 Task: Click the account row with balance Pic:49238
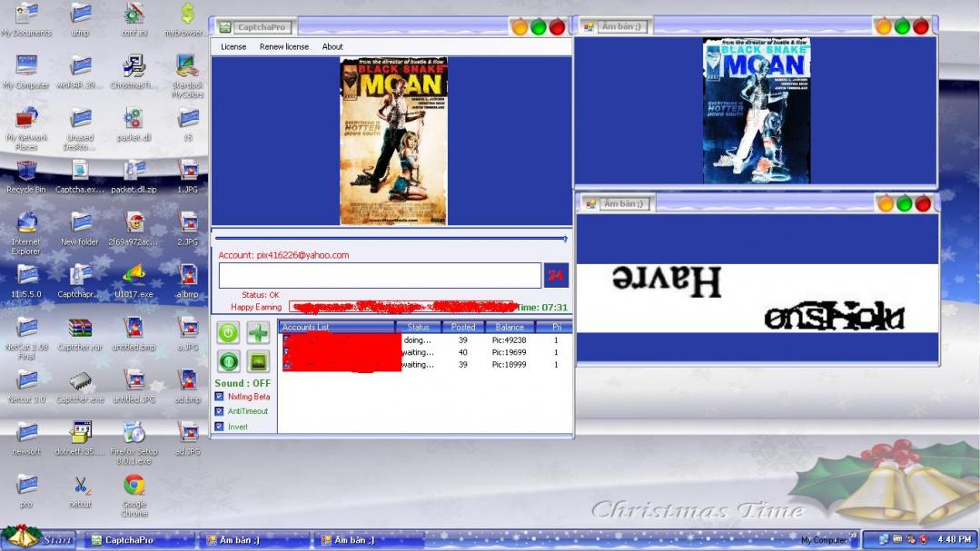(x=425, y=340)
